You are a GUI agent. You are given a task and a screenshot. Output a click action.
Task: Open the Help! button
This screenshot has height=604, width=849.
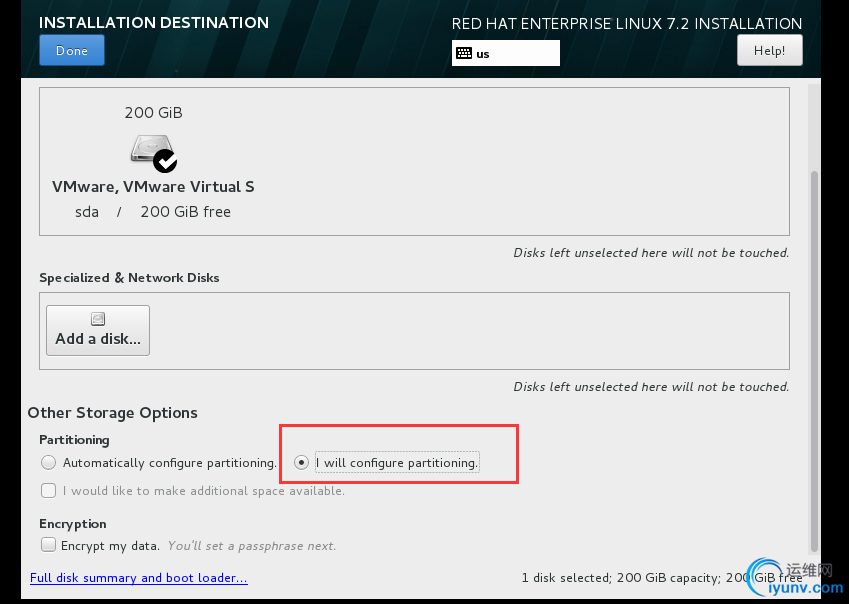(x=769, y=50)
